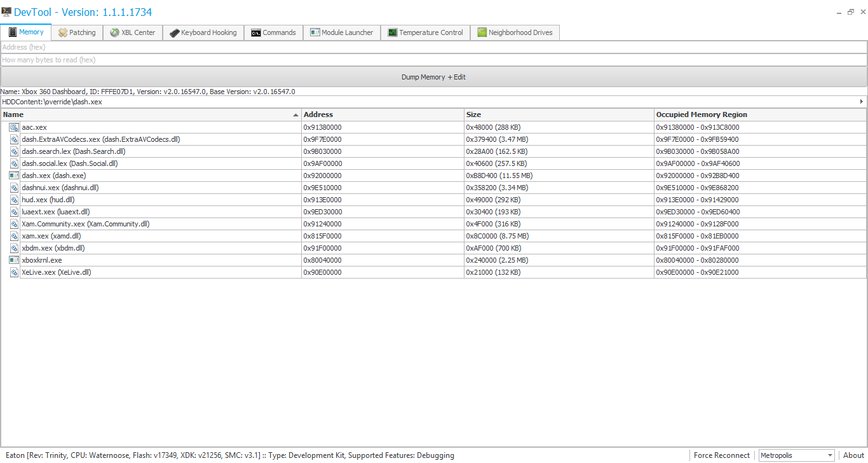Switch to the Memory tab
Image resolution: width=868 pixels, height=463 pixels.
[26, 32]
